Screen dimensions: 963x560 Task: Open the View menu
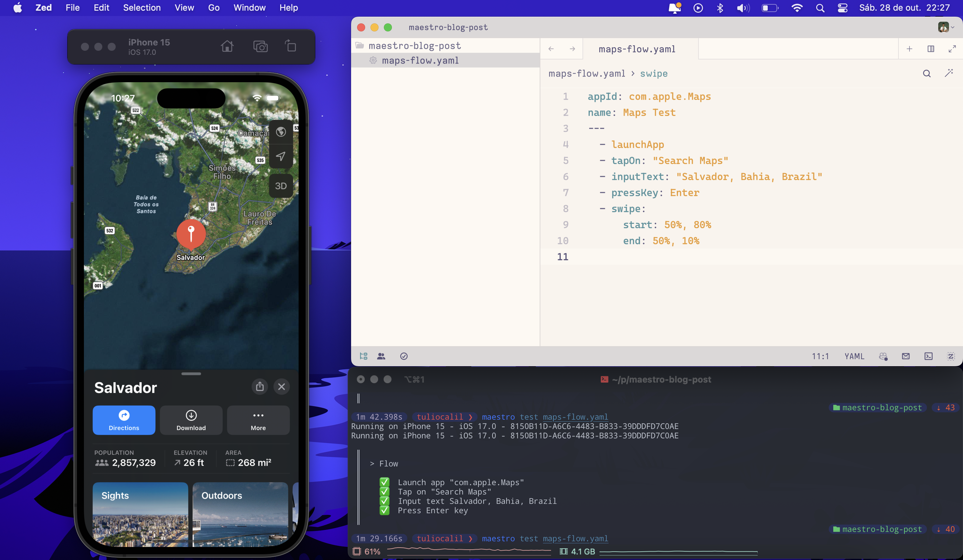click(x=184, y=8)
